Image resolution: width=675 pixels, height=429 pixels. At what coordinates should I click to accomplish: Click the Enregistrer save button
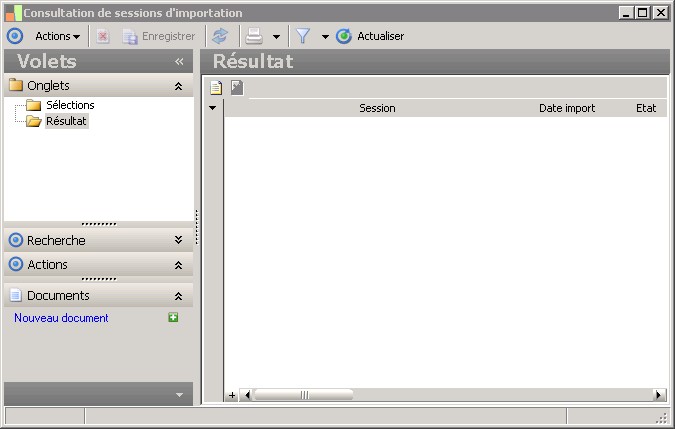click(x=159, y=36)
